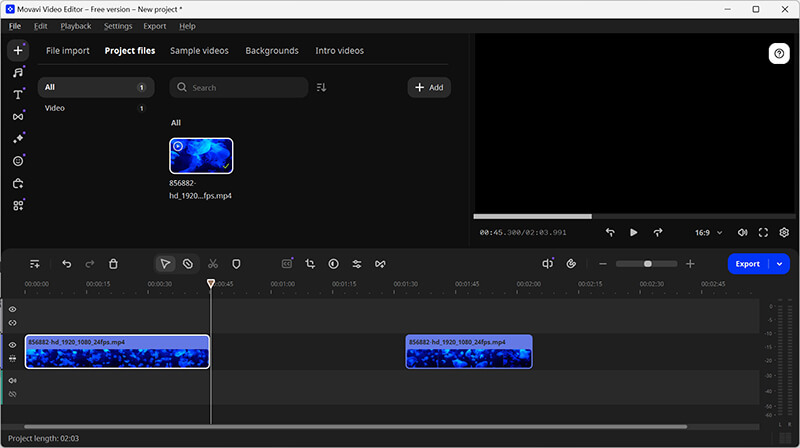The height and width of the screenshot is (448, 800).
Task: Activate the Blade cut mode tool
Action: [x=188, y=264]
